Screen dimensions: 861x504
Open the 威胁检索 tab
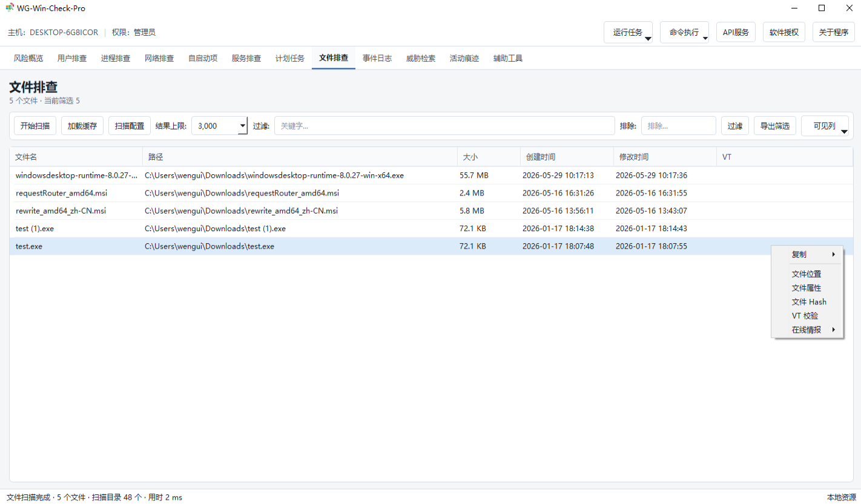421,59
